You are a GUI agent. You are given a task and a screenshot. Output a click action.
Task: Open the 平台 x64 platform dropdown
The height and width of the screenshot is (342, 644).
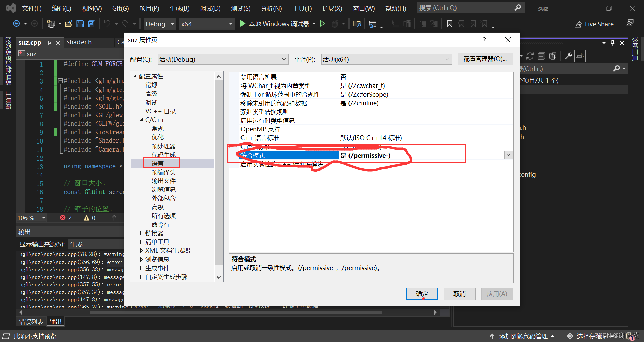pyautogui.click(x=447, y=59)
